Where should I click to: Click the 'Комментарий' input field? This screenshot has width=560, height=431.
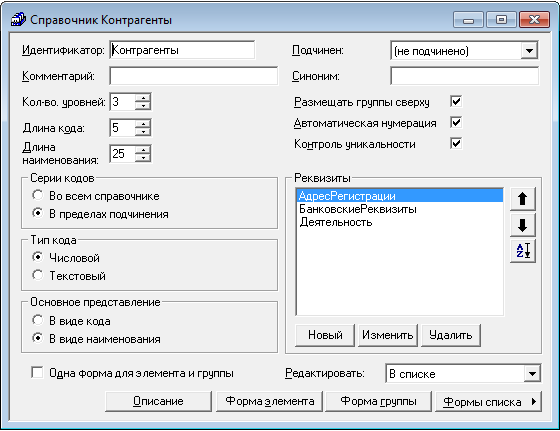tap(194, 76)
